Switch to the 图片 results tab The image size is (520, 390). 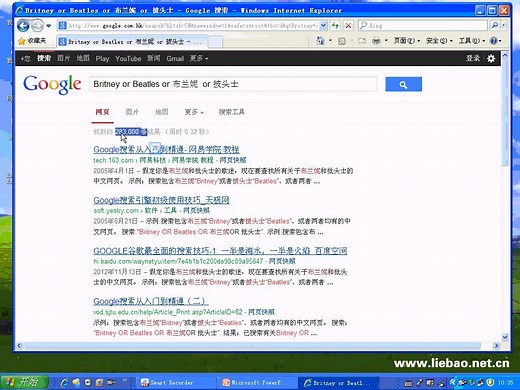point(132,112)
